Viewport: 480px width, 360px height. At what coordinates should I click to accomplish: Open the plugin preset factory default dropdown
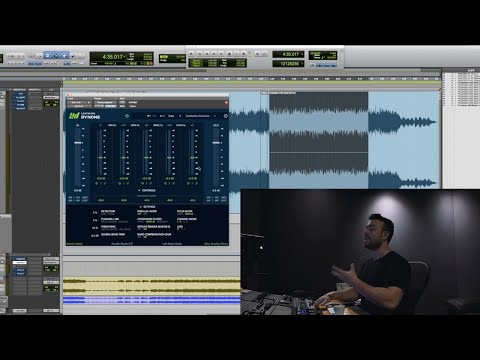tap(105, 102)
